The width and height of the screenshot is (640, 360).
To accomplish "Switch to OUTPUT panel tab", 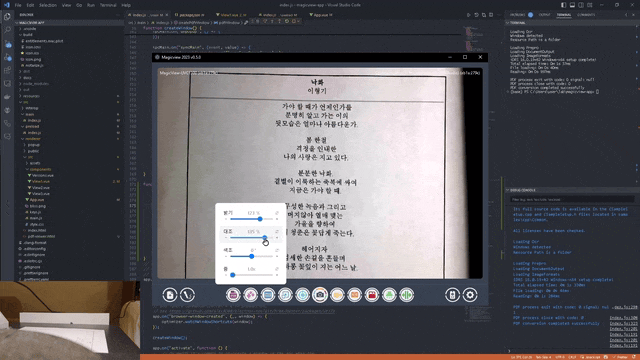I will [x=544, y=15].
